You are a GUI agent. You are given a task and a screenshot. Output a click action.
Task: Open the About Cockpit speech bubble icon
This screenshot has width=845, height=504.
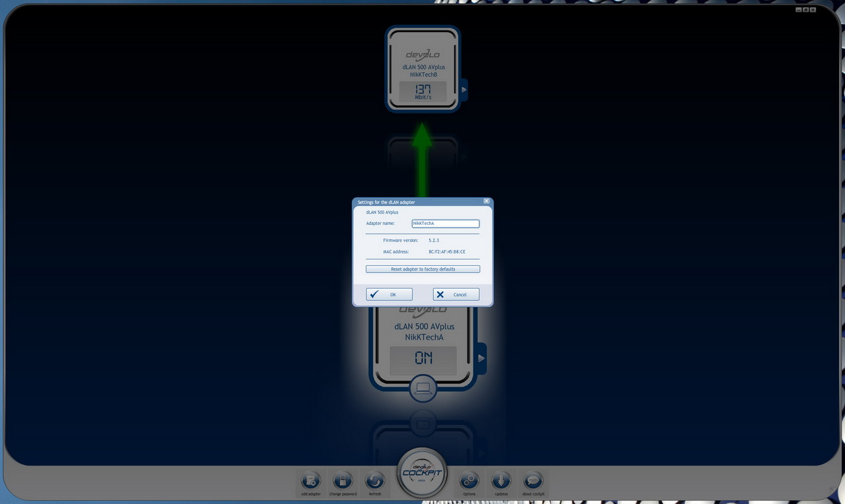[x=533, y=480]
